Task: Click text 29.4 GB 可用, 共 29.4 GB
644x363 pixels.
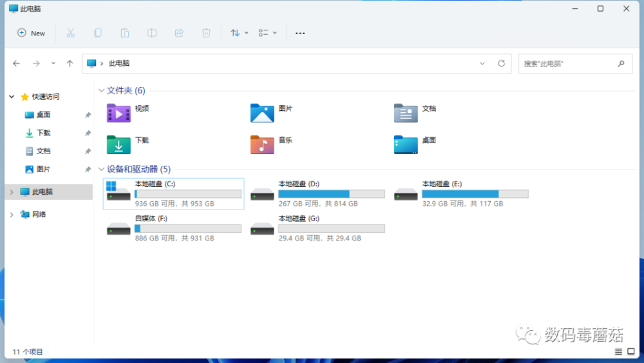Action: coord(319,238)
